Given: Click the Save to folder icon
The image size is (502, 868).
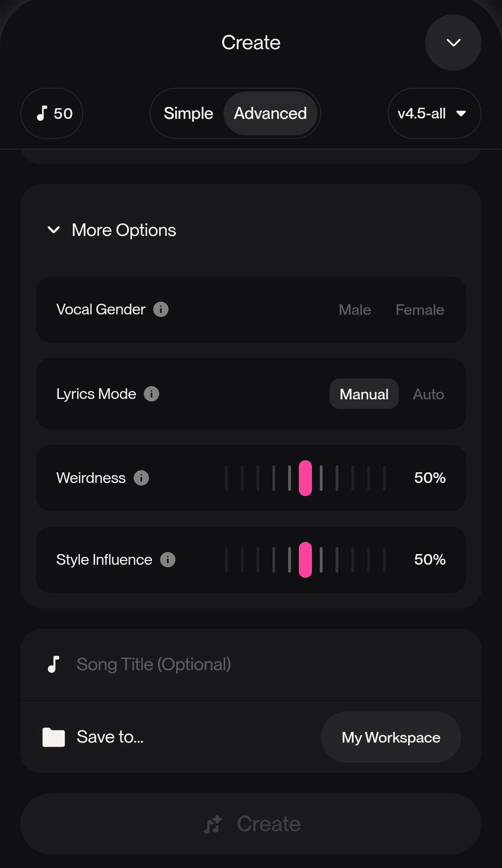Looking at the screenshot, I should point(53,737).
